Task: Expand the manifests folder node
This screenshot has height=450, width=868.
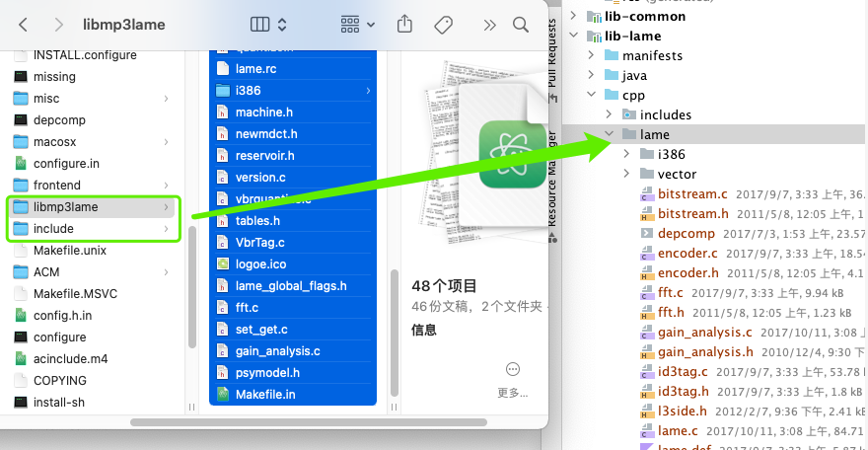Action: tap(592, 56)
